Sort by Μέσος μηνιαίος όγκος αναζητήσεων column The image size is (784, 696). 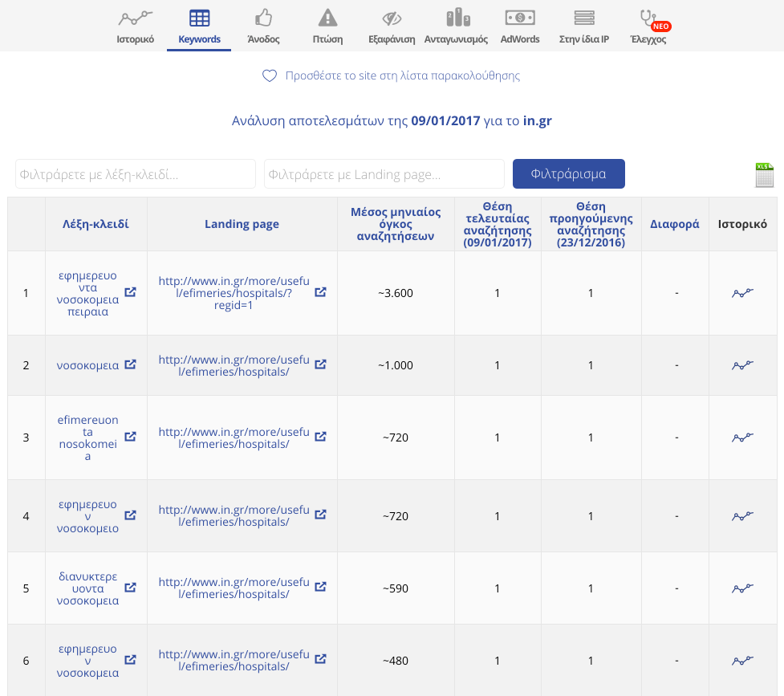pos(396,224)
